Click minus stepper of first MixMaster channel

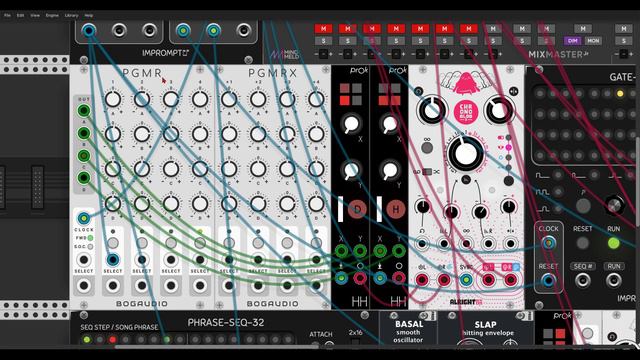click(317, 54)
